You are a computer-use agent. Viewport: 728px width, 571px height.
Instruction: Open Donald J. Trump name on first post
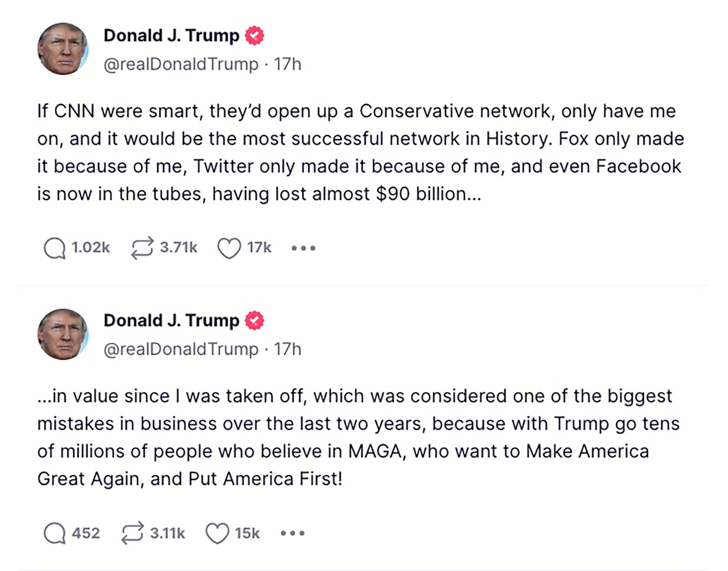(x=171, y=36)
